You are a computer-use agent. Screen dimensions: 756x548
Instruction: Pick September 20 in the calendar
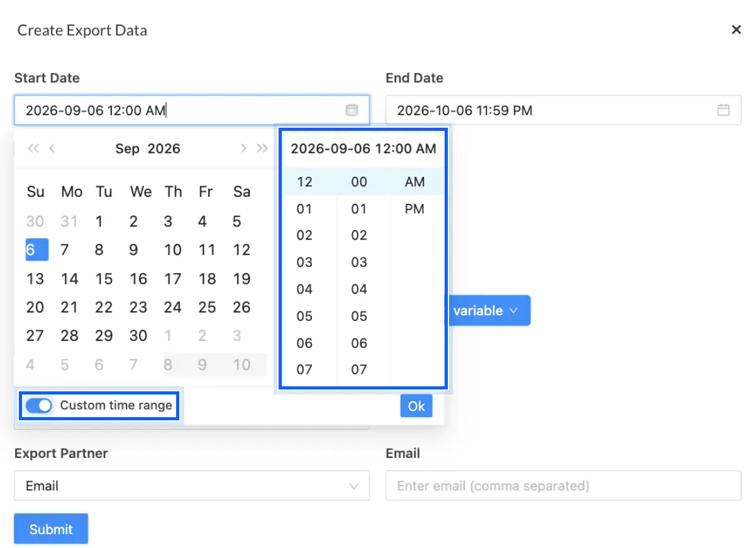click(x=35, y=308)
